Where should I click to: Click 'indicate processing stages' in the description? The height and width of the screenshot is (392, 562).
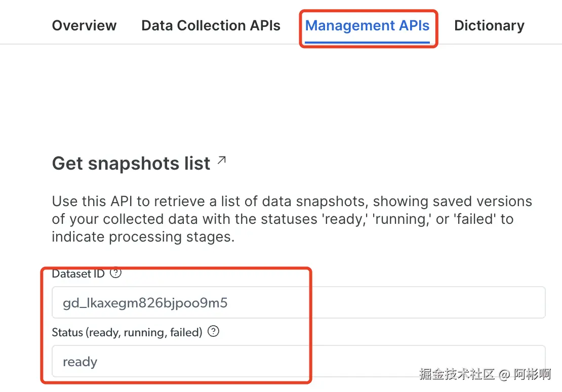point(143,237)
